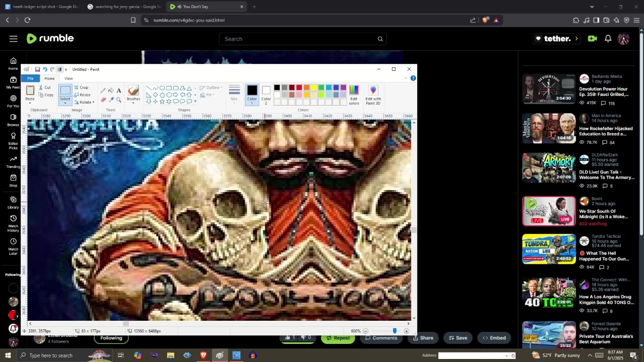Click the Paste clipboard icon
Image resolution: width=644 pixels, height=362 pixels.
pos(30,90)
